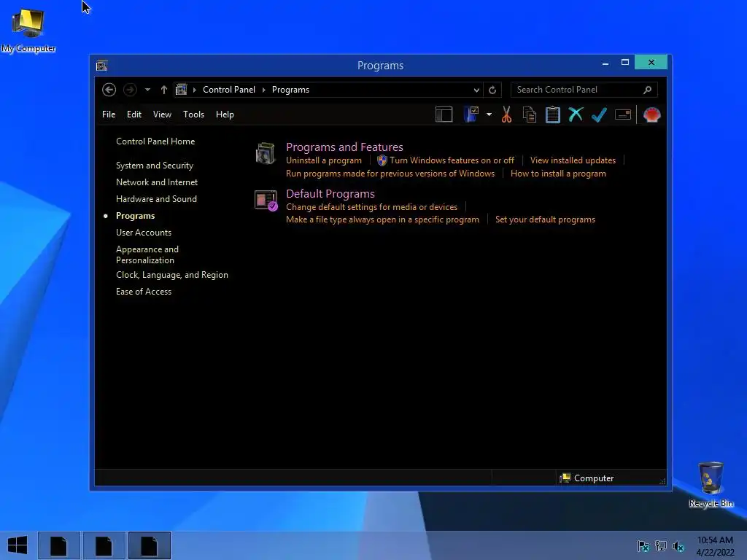Open Clock, Language, and Region

pyautogui.click(x=172, y=275)
